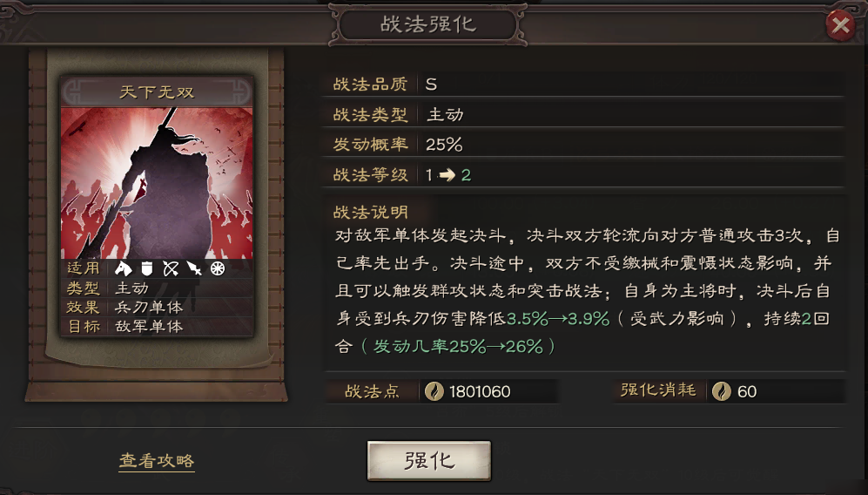Click the 效果 兵刃单体 row on card
Screen dimensions: 868x495
(157, 307)
